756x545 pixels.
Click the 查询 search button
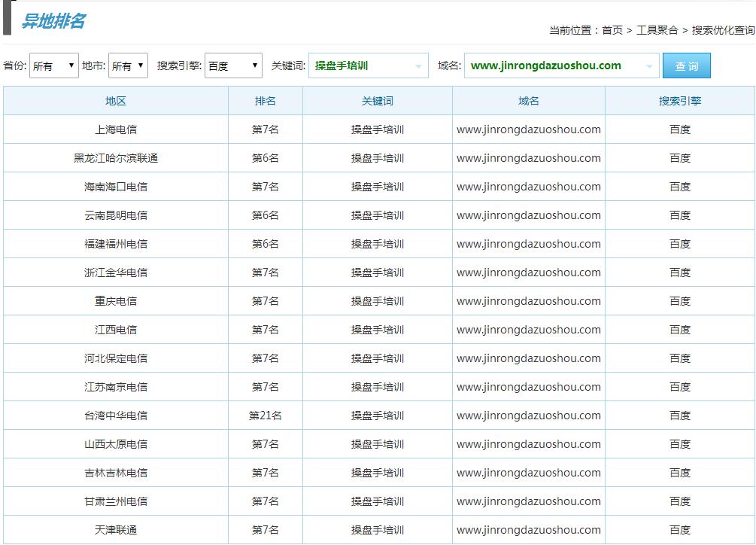[687, 65]
